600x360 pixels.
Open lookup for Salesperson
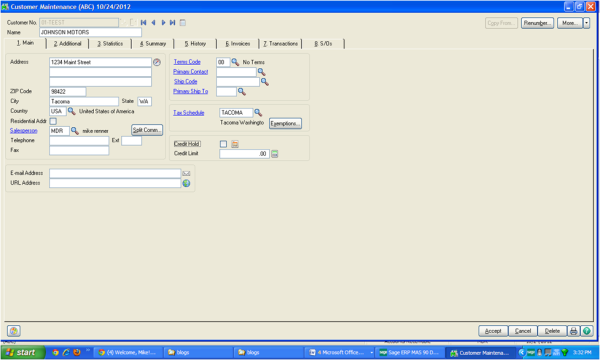click(x=75, y=131)
